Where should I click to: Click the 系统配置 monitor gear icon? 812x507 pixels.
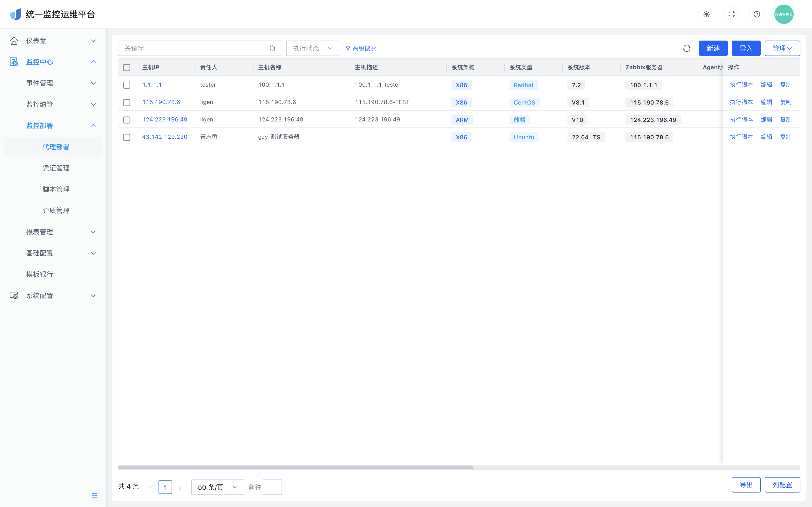pyautogui.click(x=14, y=296)
